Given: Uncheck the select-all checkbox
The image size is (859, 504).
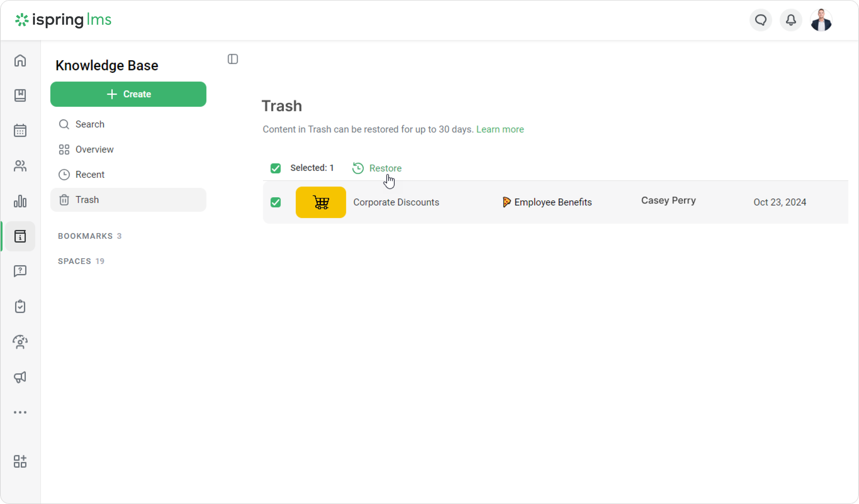Looking at the screenshot, I should (x=276, y=168).
